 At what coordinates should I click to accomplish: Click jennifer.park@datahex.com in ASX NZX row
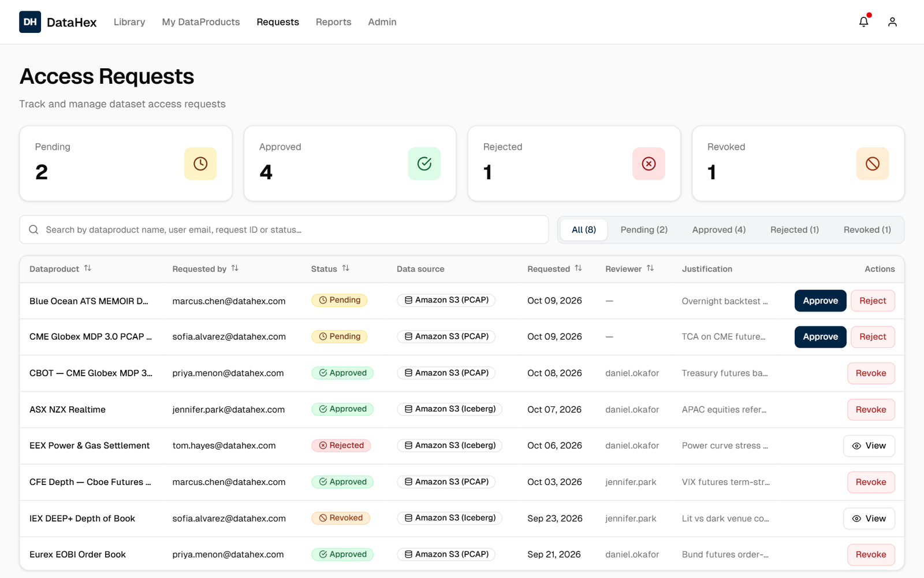(x=229, y=410)
